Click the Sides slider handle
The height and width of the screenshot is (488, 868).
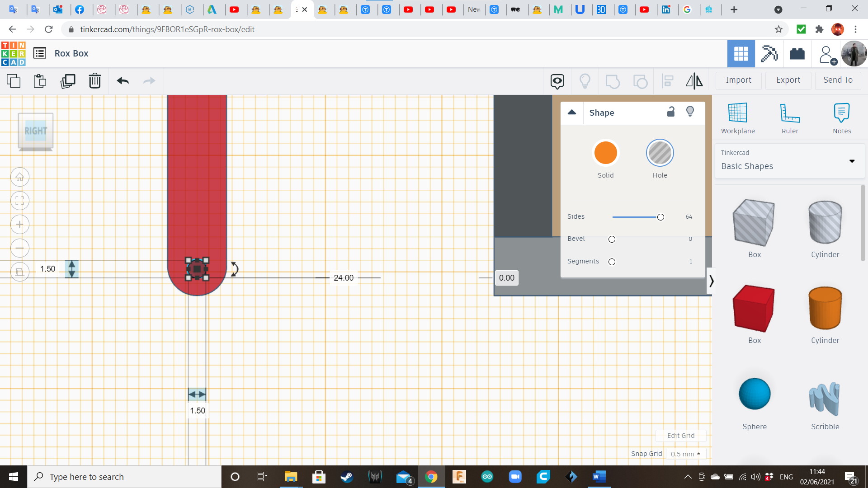tap(660, 217)
